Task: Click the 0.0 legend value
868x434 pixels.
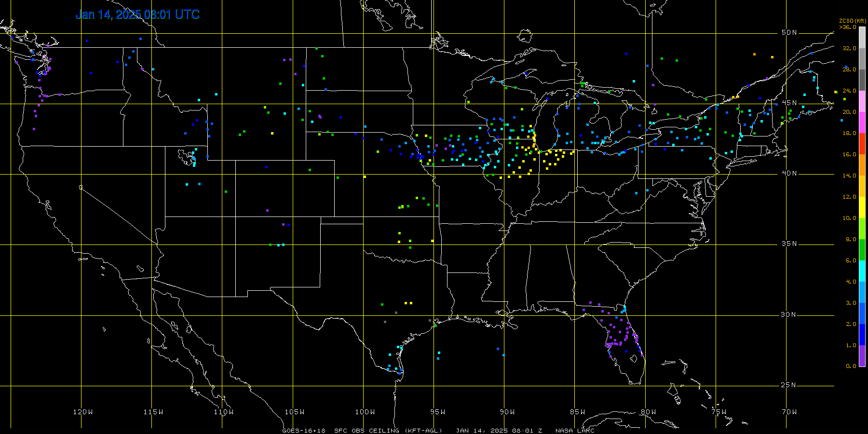Action: click(851, 366)
